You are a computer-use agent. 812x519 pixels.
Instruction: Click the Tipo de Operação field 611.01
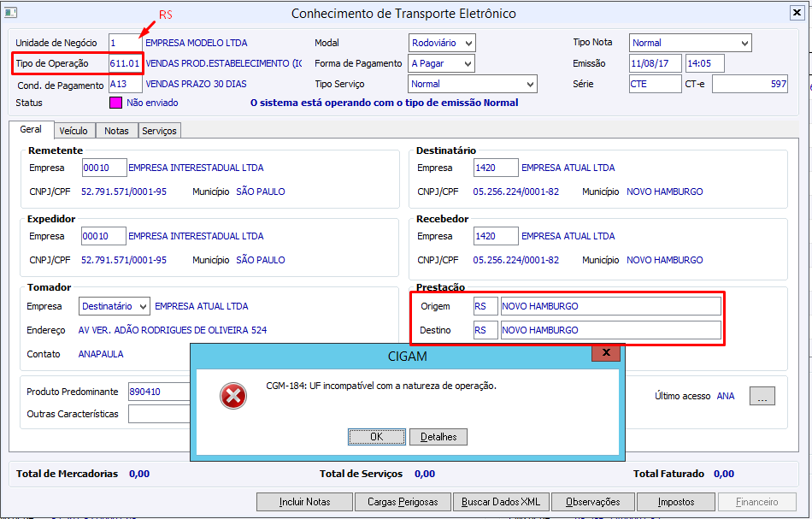[125, 64]
